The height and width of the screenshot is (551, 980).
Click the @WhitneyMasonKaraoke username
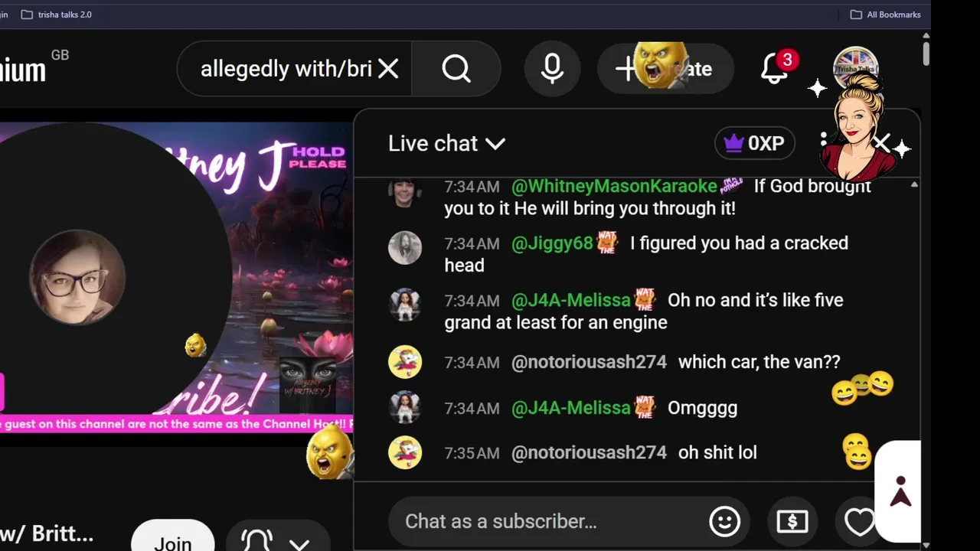point(614,186)
